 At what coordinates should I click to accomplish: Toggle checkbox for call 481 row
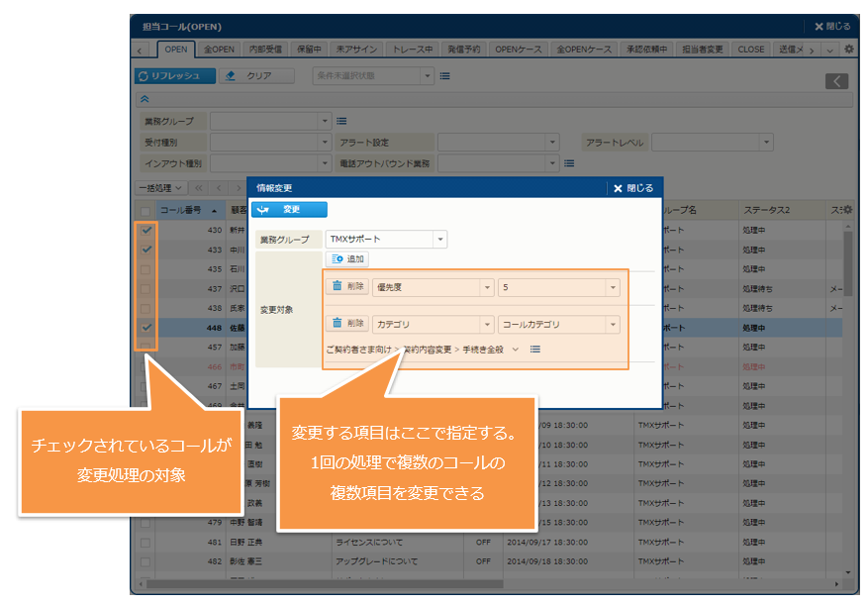click(x=146, y=542)
